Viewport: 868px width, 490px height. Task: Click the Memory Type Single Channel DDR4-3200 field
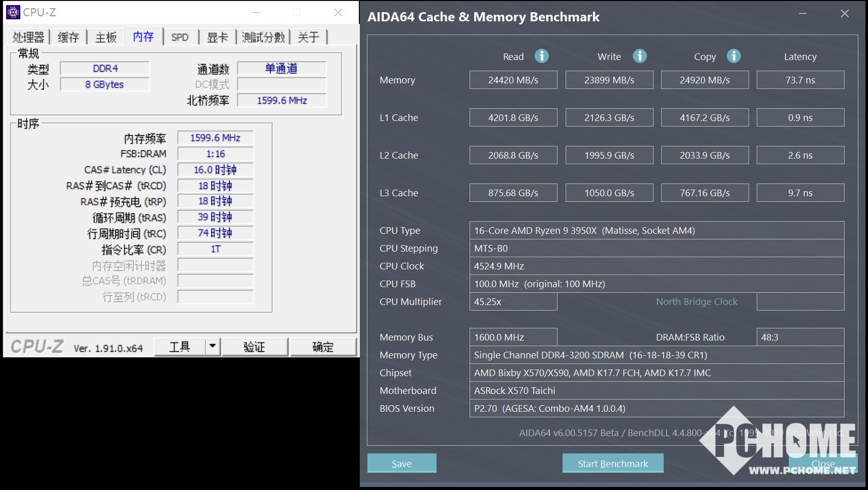coord(657,355)
